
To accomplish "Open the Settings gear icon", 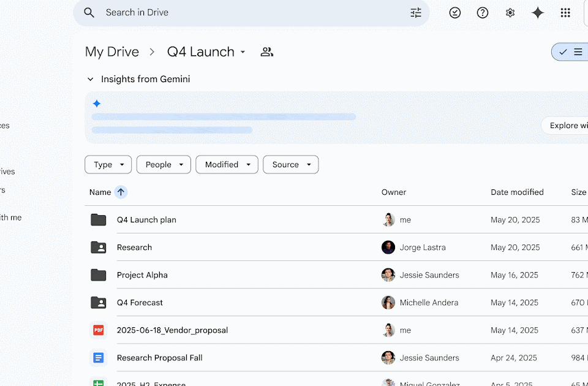I will (x=510, y=13).
